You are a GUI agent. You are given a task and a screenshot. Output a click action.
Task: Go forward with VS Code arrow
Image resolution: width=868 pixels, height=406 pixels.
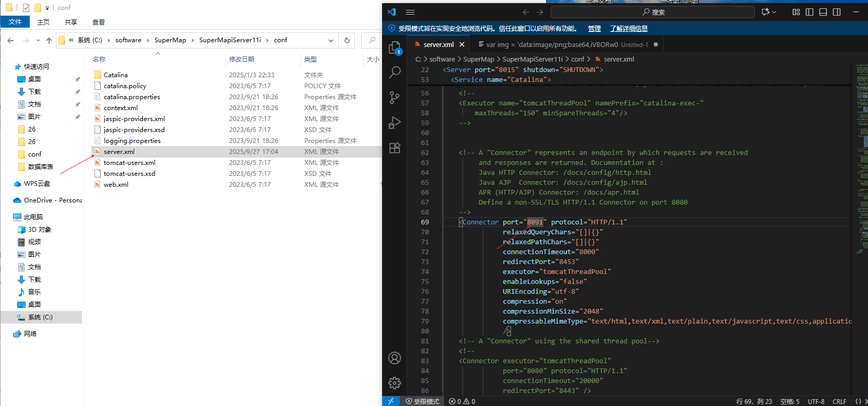tap(540, 12)
